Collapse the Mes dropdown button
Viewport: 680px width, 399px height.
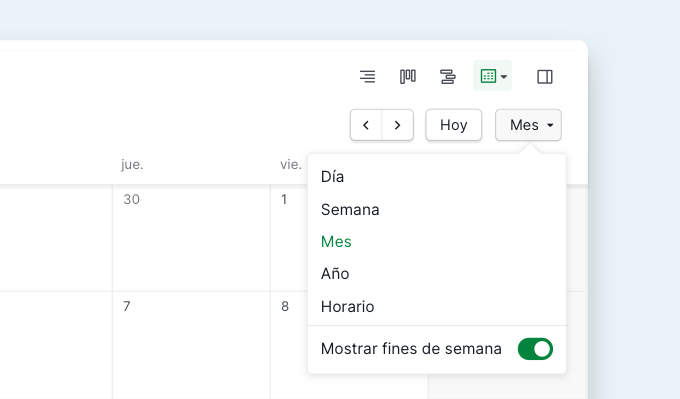coord(528,125)
